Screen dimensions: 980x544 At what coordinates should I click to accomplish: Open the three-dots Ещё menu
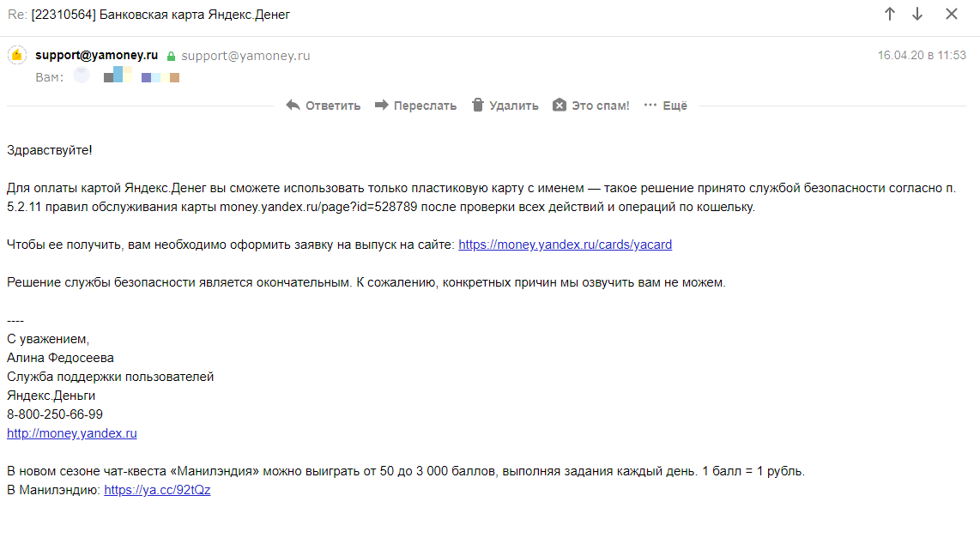(x=666, y=106)
